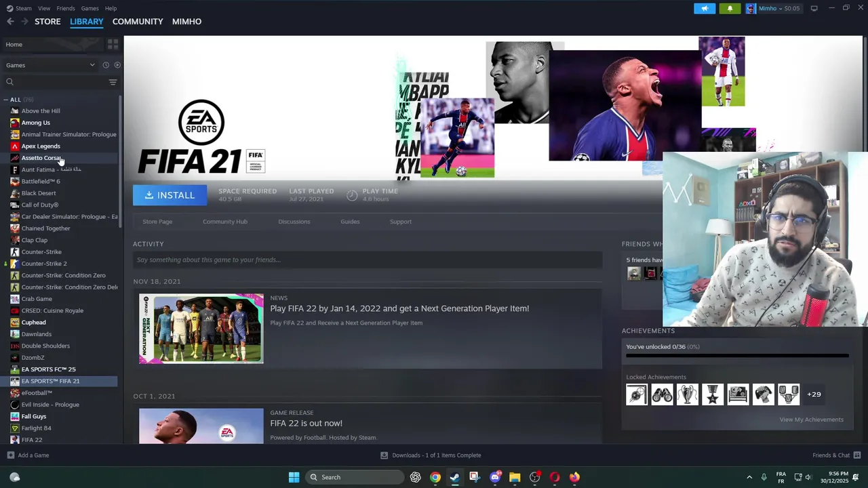Open the notifications bell icon
The image size is (868, 488).
point(730,8)
